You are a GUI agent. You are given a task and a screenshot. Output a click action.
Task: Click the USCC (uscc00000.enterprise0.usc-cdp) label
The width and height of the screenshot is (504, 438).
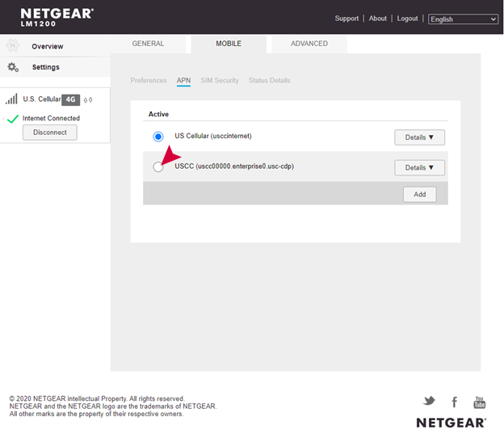(234, 166)
